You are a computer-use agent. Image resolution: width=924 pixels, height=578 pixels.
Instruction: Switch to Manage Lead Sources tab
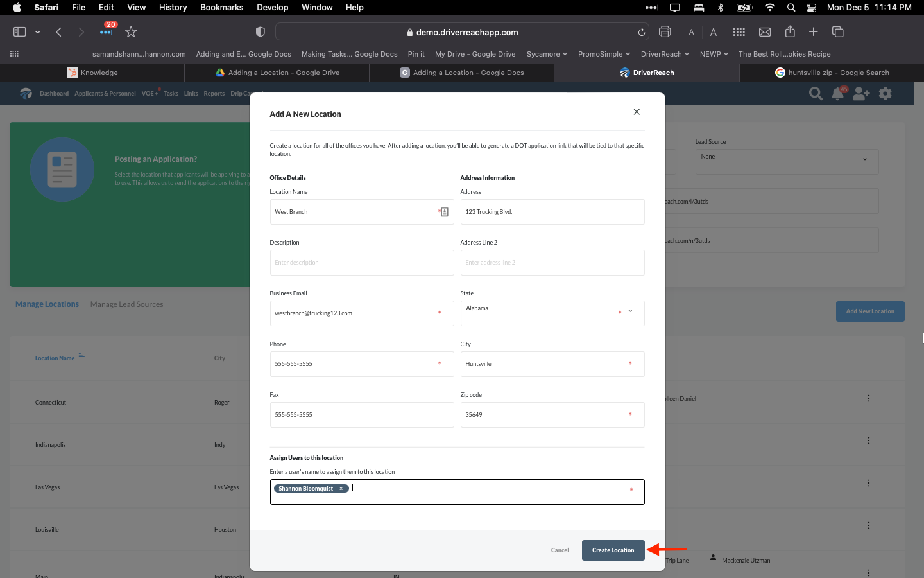click(126, 304)
